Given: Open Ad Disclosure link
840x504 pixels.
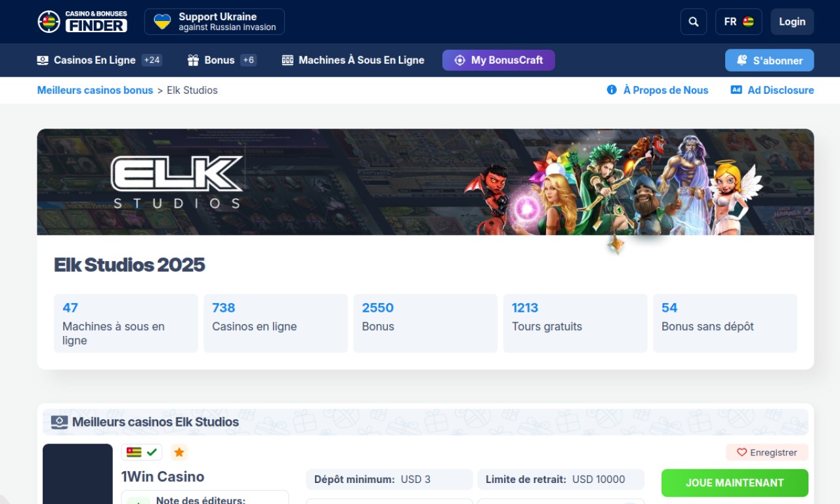Looking at the screenshot, I should [781, 90].
